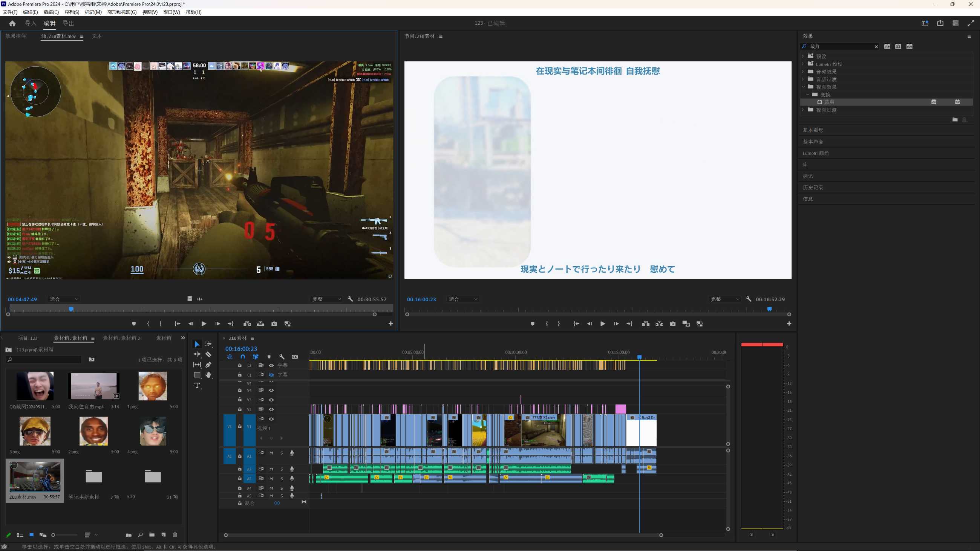980x551 pixels.
Task: Toggle snap in timeline magnet icon
Action: click(x=243, y=357)
